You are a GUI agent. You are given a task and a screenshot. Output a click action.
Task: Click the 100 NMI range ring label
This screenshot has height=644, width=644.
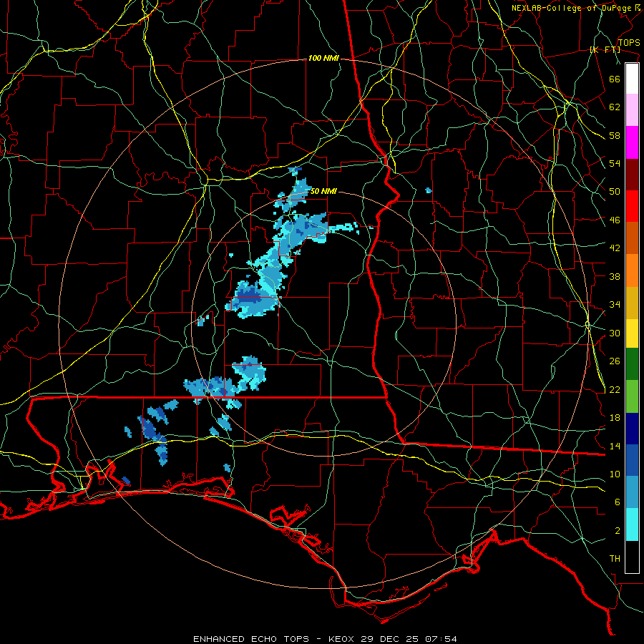323,59
